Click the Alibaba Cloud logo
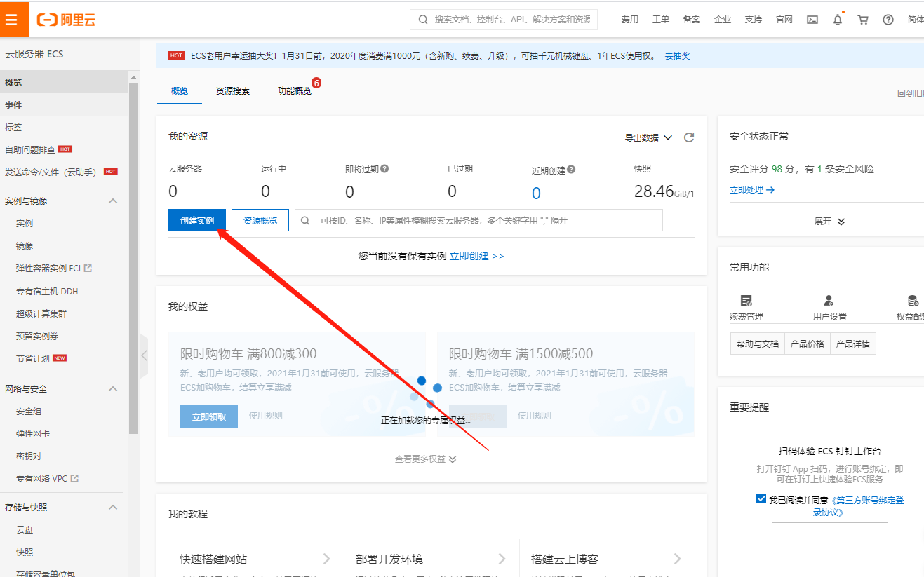This screenshot has height=577, width=924. [x=66, y=20]
